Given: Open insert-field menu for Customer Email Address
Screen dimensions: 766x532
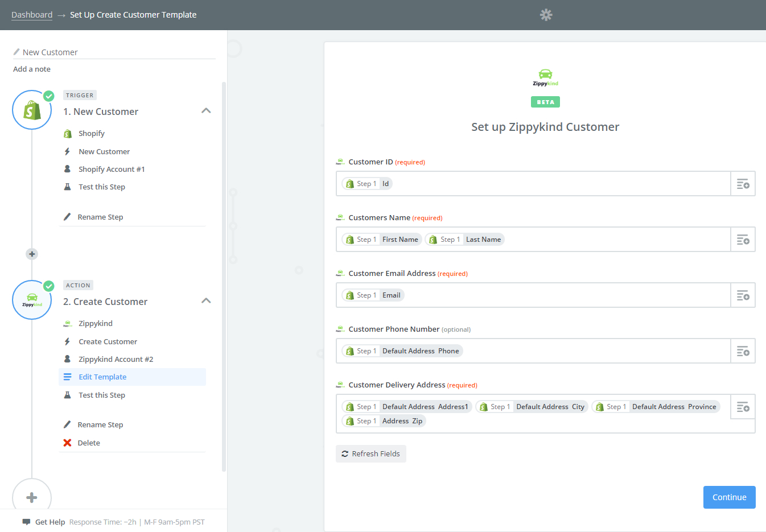Looking at the screenshot, I should pyautogui.click(x=743, y=295).
